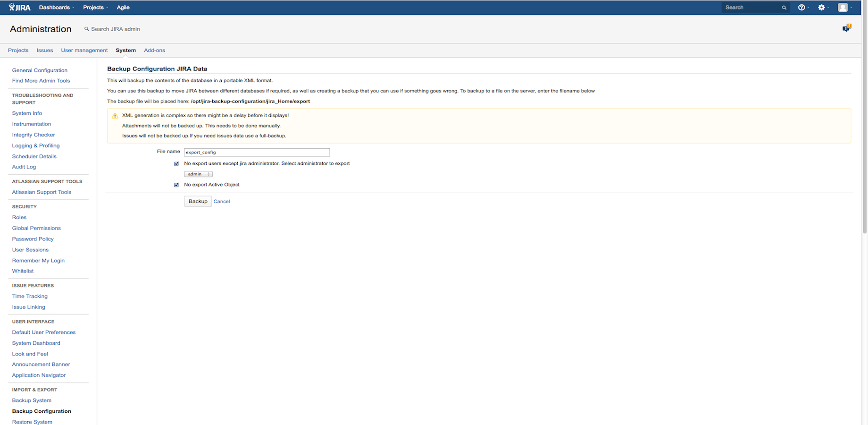
Task: Open Atlassian Support Tools link
Action: 42,192
